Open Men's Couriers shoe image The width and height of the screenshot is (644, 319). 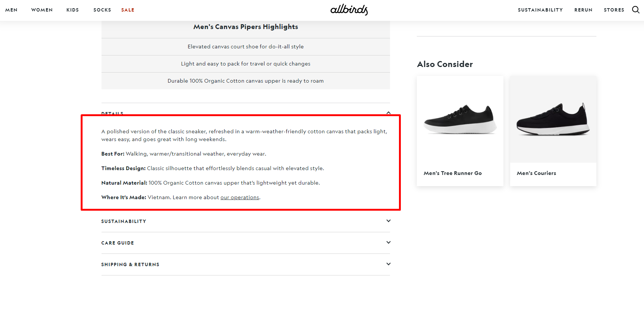point(553,119)
